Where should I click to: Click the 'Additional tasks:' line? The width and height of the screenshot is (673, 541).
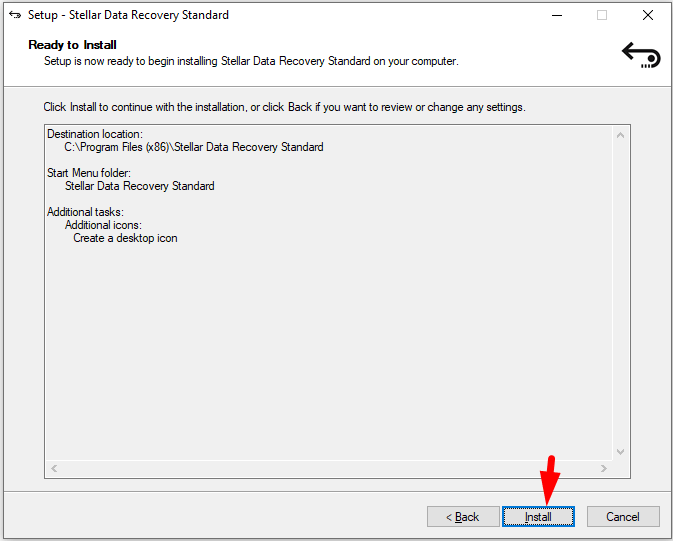point(85,212)
